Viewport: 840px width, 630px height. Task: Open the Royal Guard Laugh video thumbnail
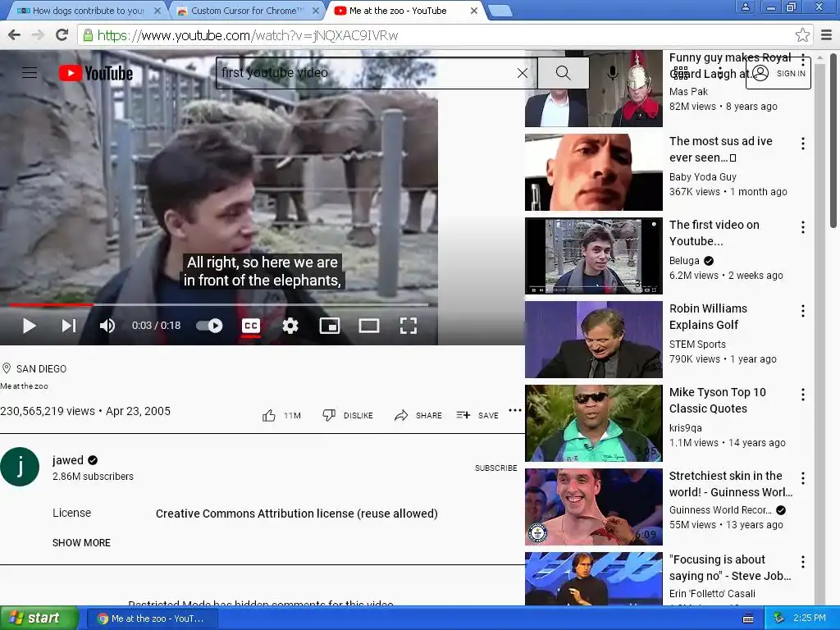point(594,89)
